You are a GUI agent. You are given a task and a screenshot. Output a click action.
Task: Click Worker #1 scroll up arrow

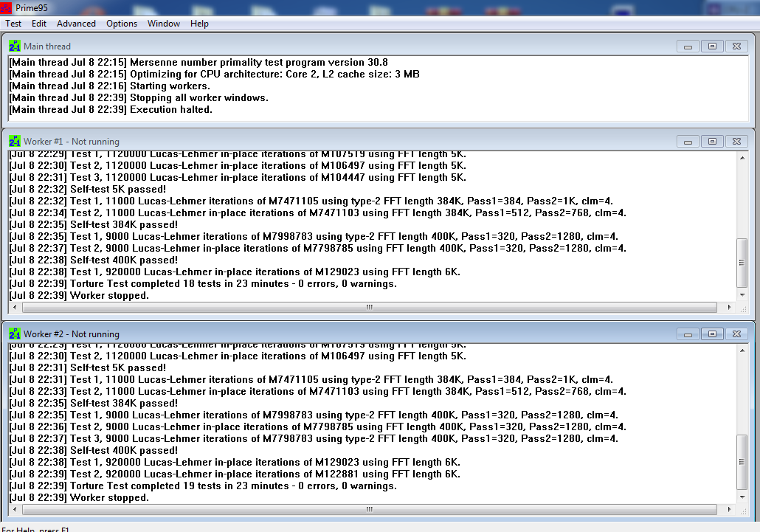click(x=742, y=158)
